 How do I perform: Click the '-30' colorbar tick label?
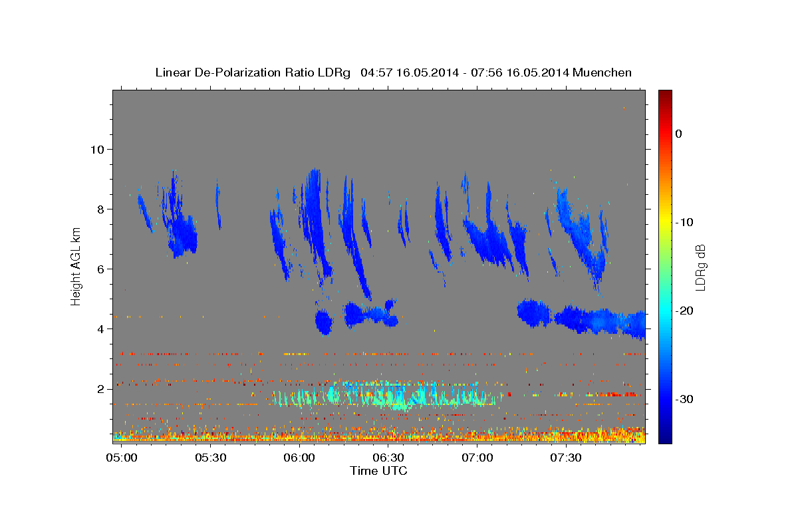(684, 399)
